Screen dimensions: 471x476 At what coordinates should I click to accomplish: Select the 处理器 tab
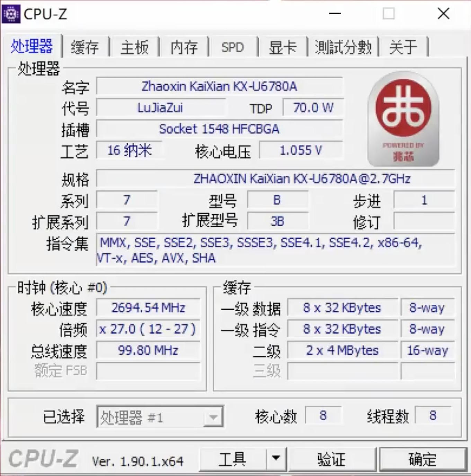[32, 46]
